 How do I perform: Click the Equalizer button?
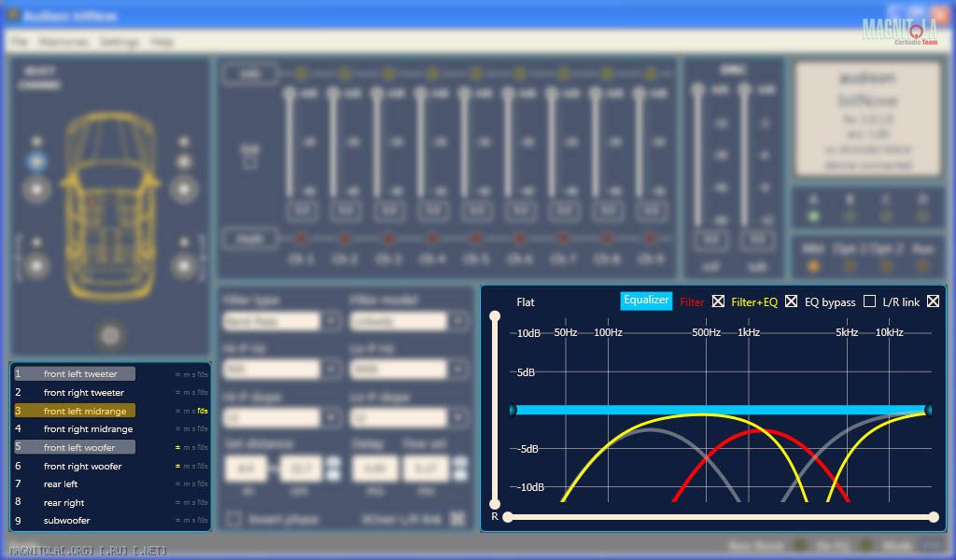pyautogui.click(x=646, y=301)
